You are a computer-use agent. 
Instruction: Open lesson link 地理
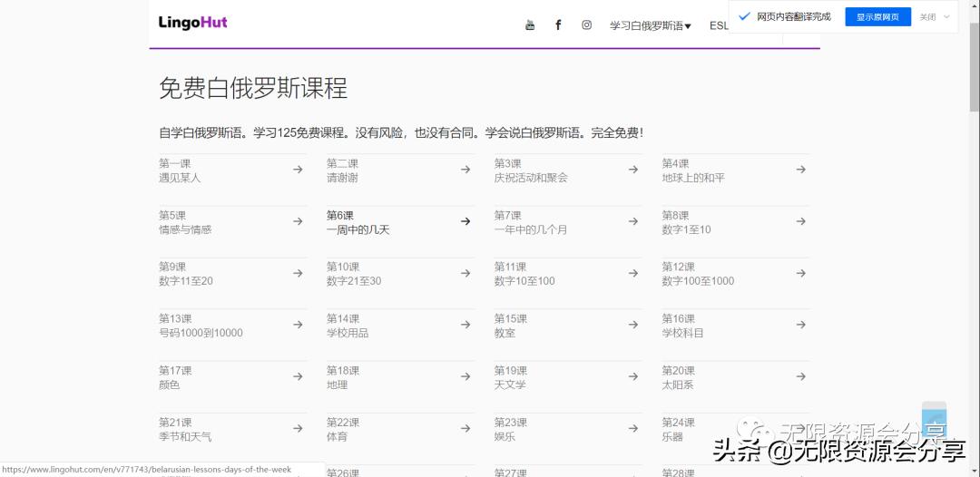337,385
